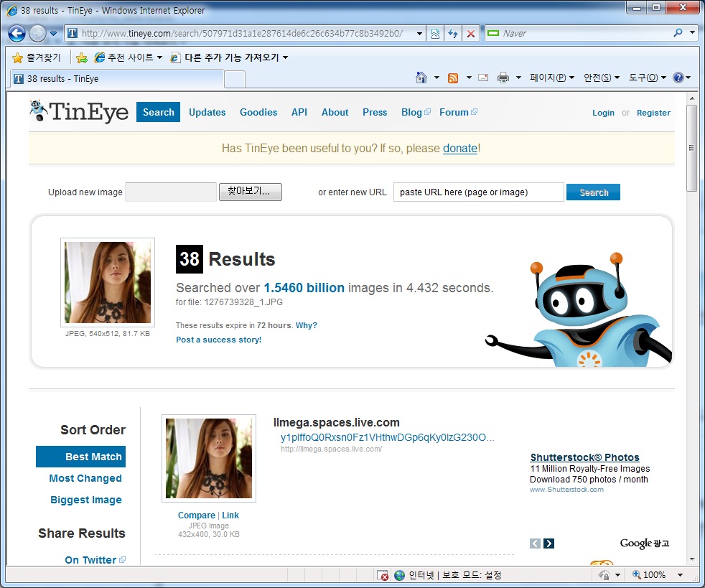Visit the TinEye Blog link
This screenshot has width=705, height=588.
(x=416, y=113)
